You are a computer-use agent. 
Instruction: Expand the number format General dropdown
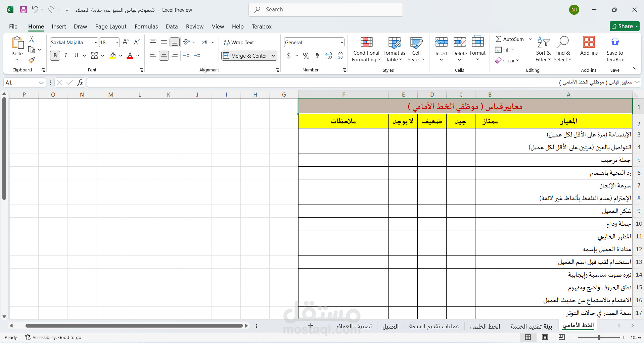pyautogui.click(x=342, y=42)
